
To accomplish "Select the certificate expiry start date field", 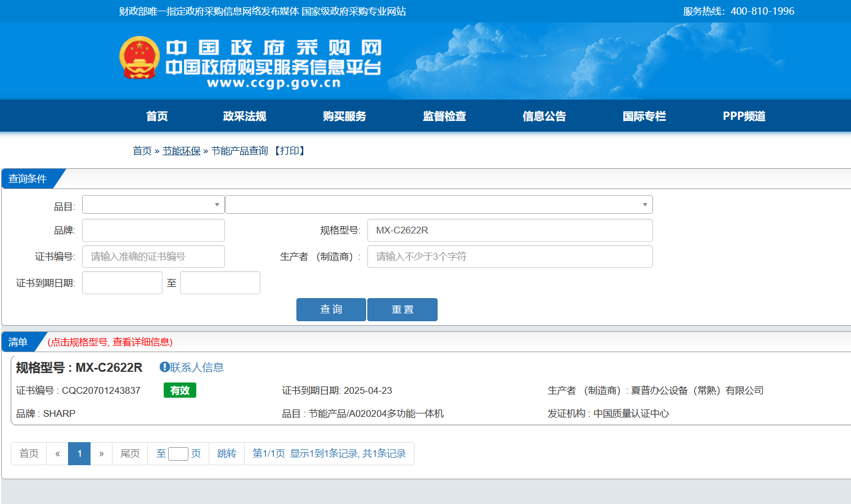I will [122, 283].
